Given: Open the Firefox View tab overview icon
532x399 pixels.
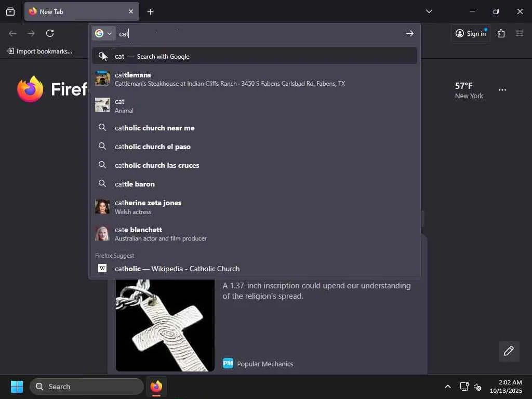Looking at the screenshot, I should pos(10,11).
